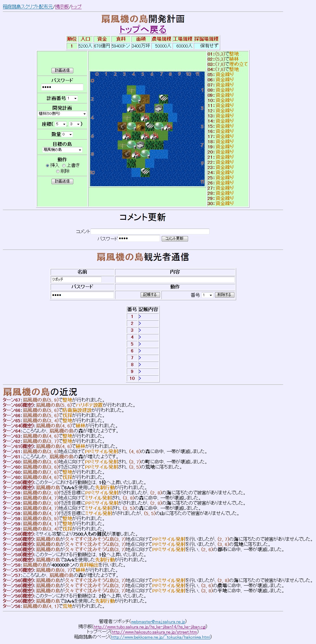Follow the トップへ戻る link
This screenshot has height=644, width=316.
click(x=143, y=30)
